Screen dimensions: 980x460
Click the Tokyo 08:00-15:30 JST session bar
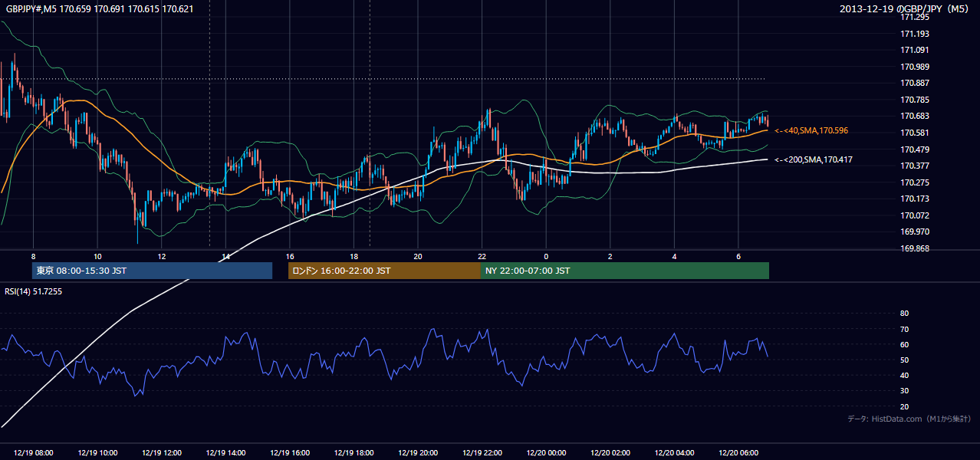click(x=152, y=271)
